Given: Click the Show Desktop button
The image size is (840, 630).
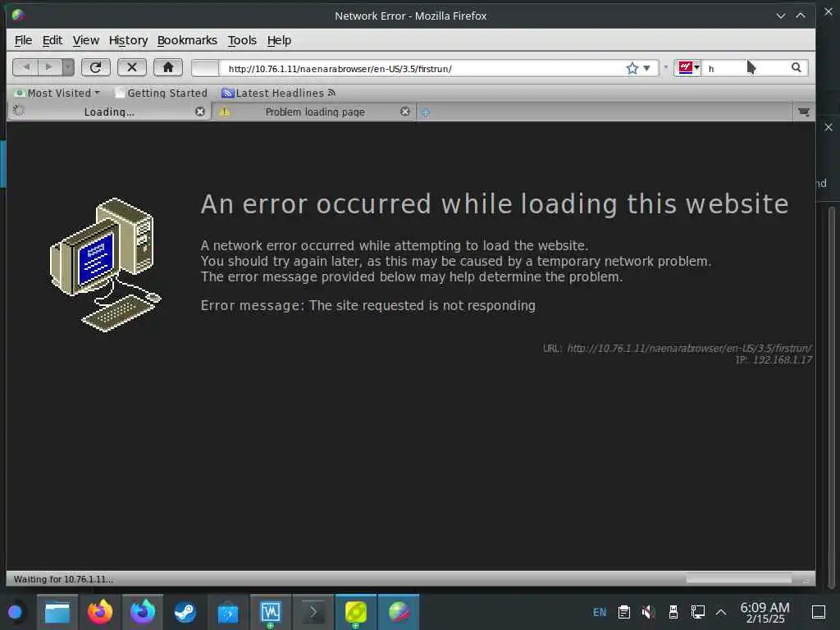Looking at the screenshot, I should [x=819, y=612].
